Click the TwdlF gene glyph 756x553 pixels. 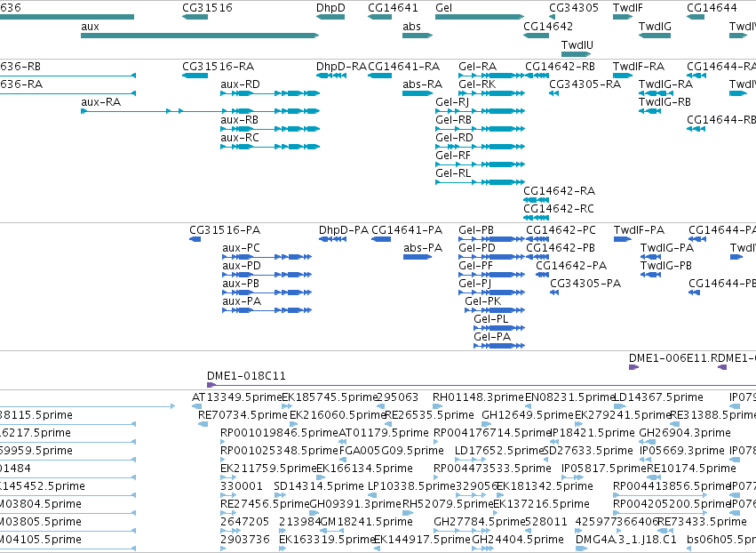623,17
